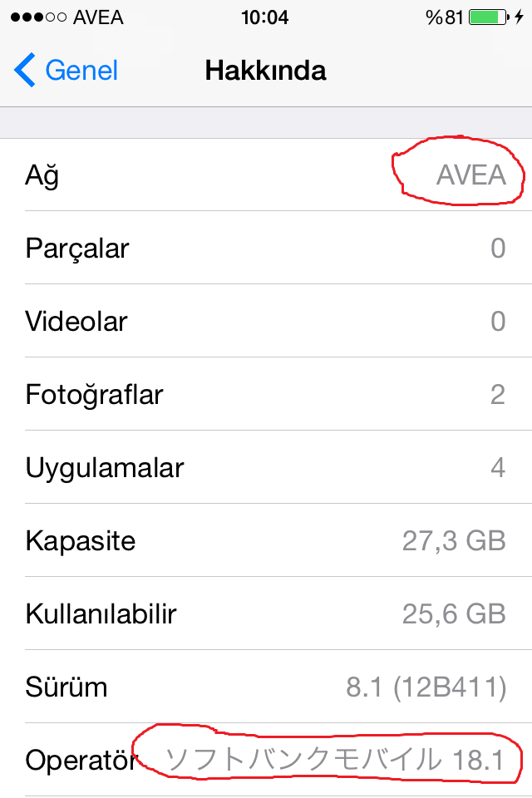
Task: Tap the 25,6 GB Kullanılabilir value
Action: (454, 613)
